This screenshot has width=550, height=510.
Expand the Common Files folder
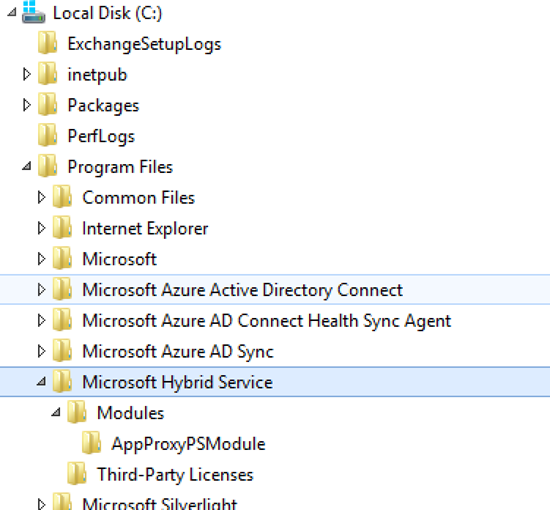pyautogui.click(x=41, y=197)
